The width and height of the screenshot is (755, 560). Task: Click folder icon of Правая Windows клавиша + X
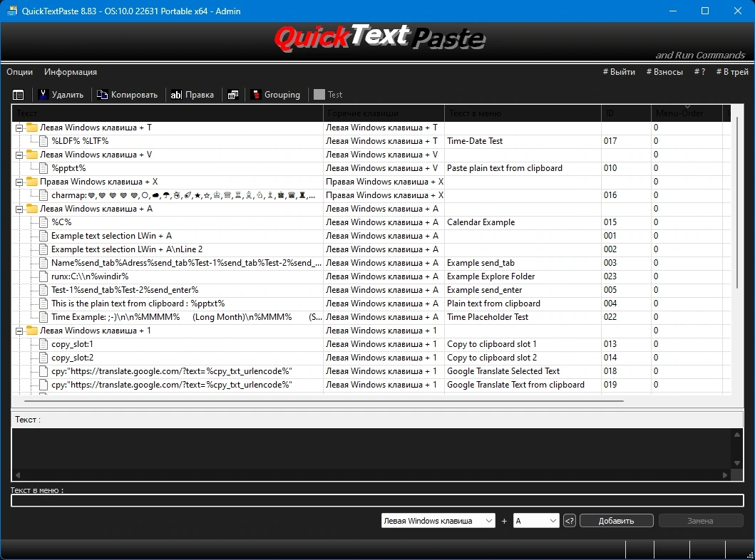click(x=32, y=182)
